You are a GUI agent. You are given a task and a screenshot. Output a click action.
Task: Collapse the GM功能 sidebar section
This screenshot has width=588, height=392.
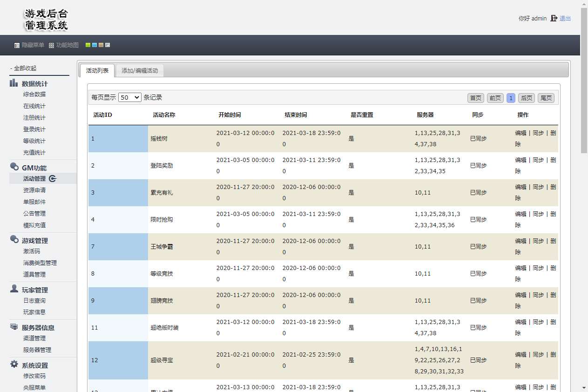point(34,168)
